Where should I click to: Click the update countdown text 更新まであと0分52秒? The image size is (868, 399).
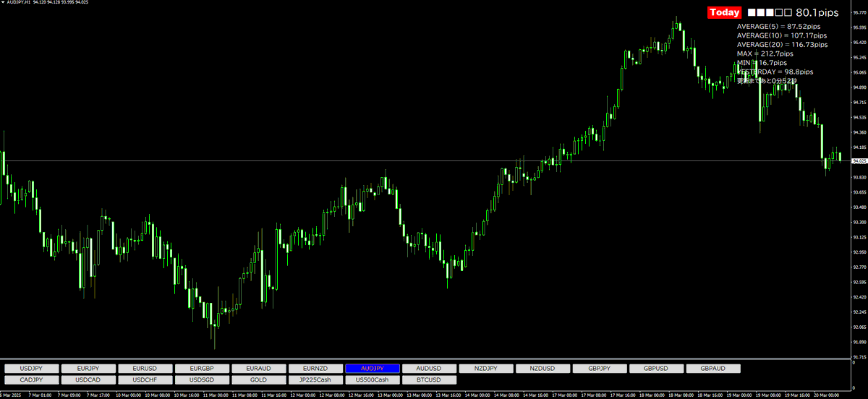pyautogui.click(x=767, y=81)
